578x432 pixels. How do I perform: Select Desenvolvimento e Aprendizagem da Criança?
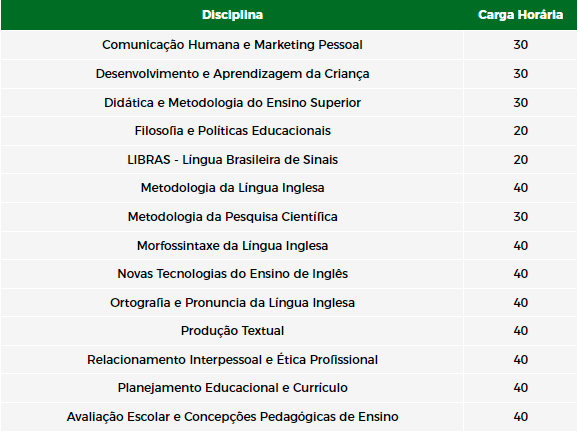(232, 74)
